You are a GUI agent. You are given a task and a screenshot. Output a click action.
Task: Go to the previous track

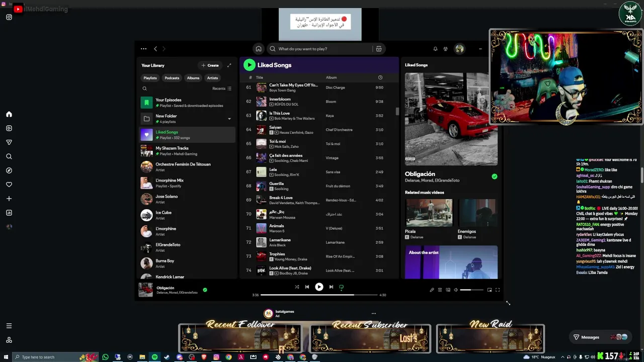point(307,287)
